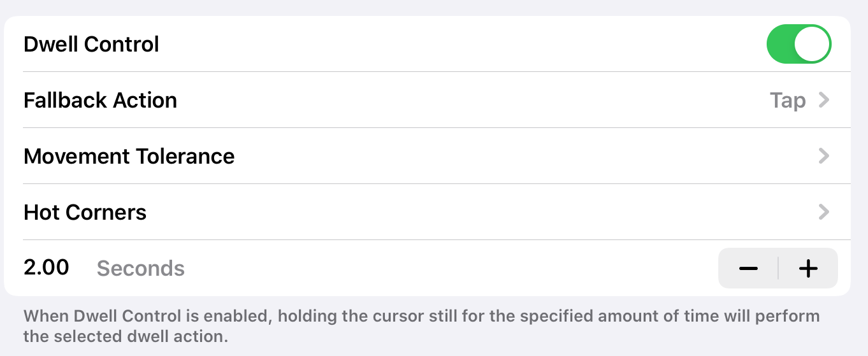Click the 2.00 dwell time value
The width and height of the screenshot is (868, 356).
47,267
